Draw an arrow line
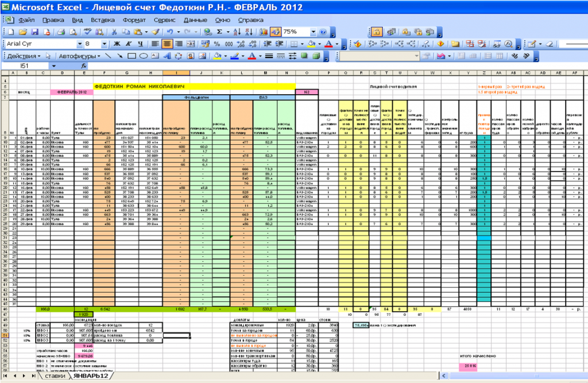The width and height of the screenshot is (588, 383). pos(119,56)
